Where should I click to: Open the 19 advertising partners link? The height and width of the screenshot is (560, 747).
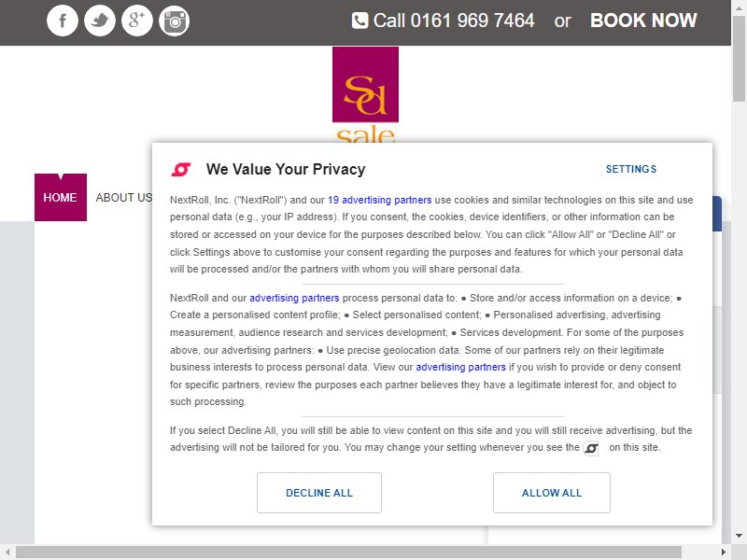[380, 200]
